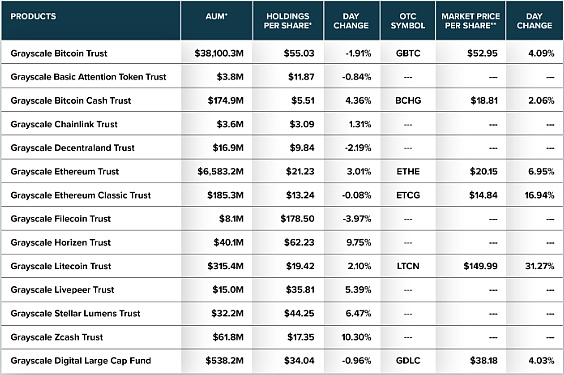
Task: Open Grayscale Chainlink Trust
Action: tap(64, 124)
